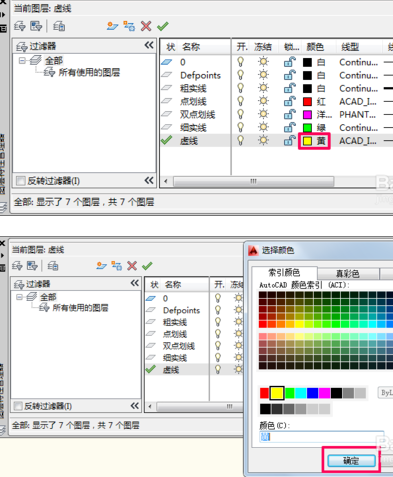
Task: Collapse 全部 tree node in upper filter tree
Action: (22, 61)
